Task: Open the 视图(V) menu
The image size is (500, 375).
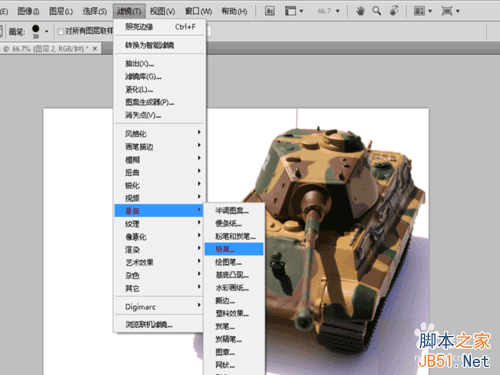Action: (x=162, y=11)
